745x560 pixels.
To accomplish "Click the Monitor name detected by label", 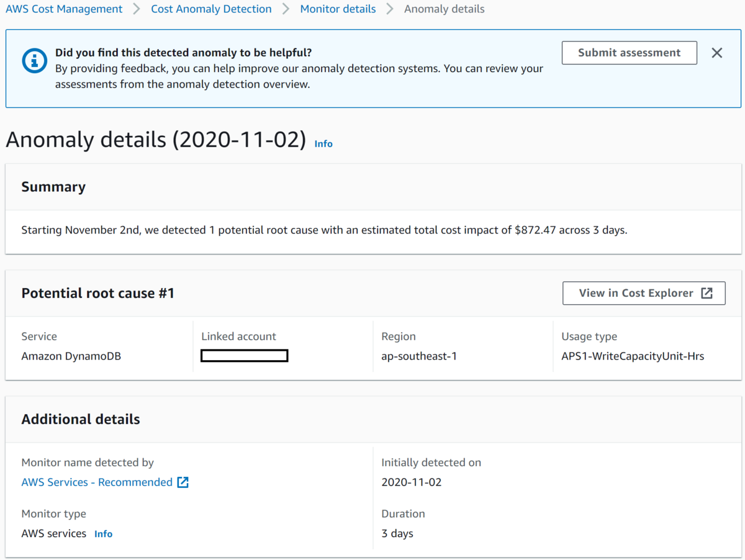I will point(88,463).
